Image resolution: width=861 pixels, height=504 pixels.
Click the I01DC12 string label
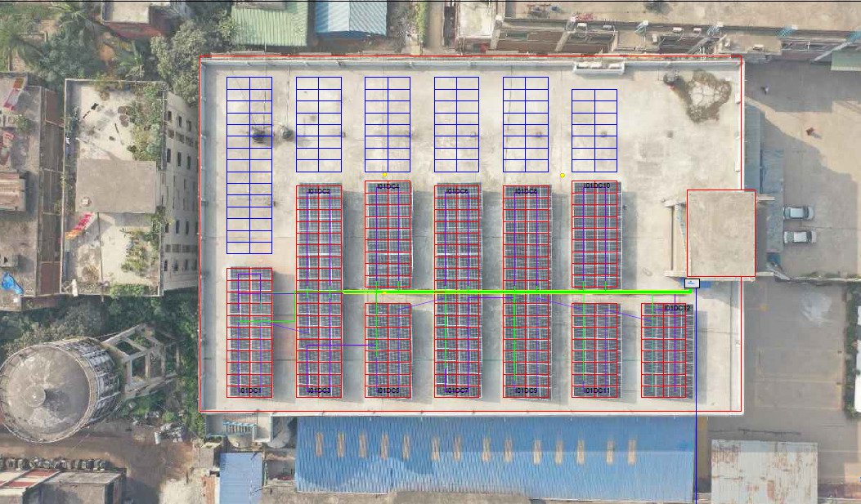[x=677, y=308]
